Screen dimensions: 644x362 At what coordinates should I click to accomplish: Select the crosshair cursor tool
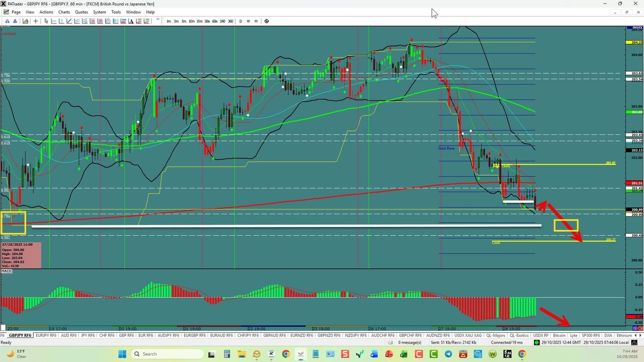[36, 21]
